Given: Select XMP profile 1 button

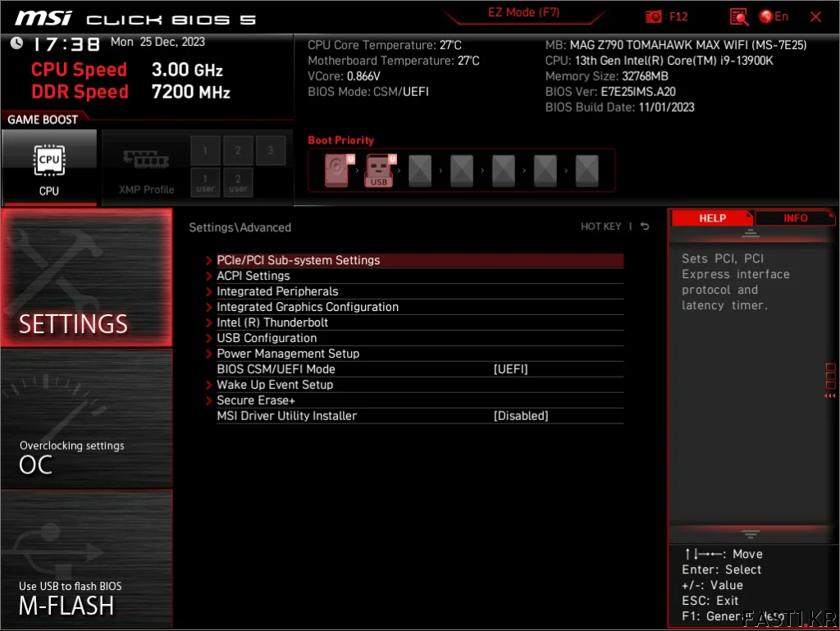Looking at the screenshot, I should (205, 150).
